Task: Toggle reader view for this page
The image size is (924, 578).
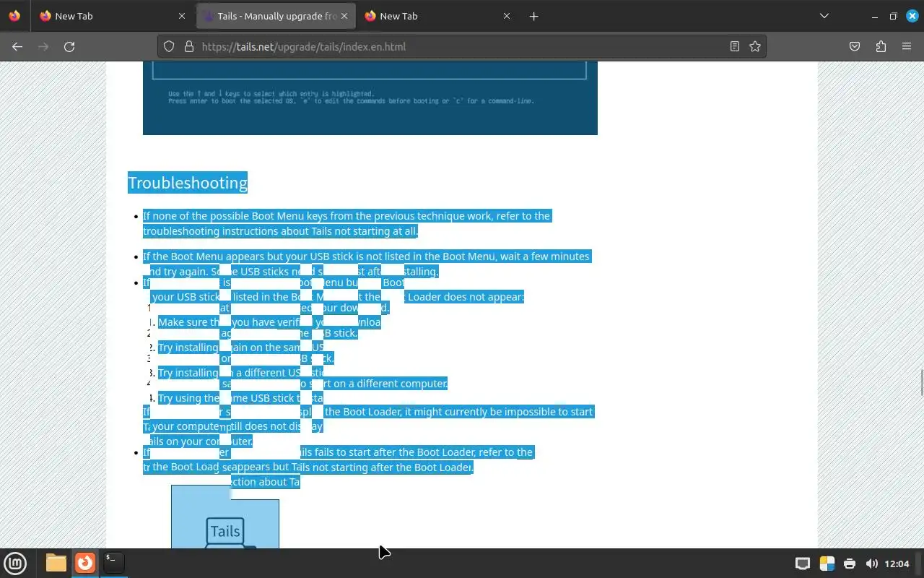Action: (735, 46)
